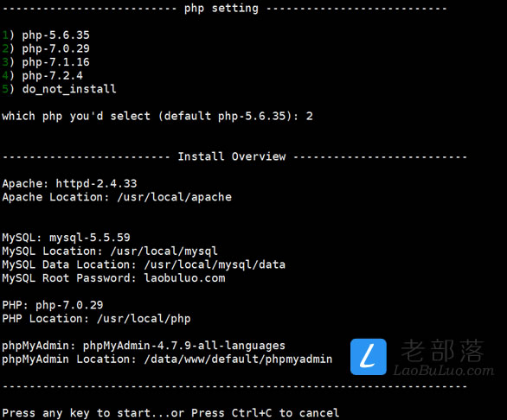Click the blue LaoBuLuo logo icon
Screen dimensions: 507x420
pos(369,357)
